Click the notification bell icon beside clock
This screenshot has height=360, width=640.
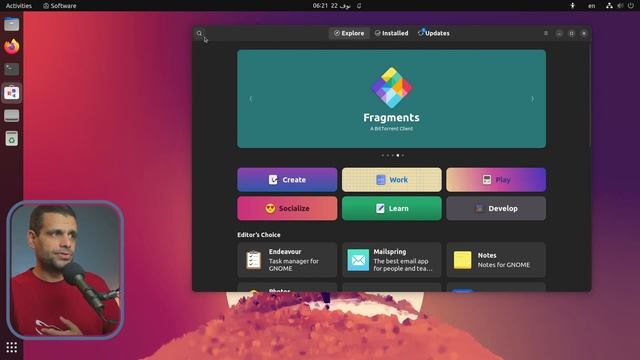(359, 6)
